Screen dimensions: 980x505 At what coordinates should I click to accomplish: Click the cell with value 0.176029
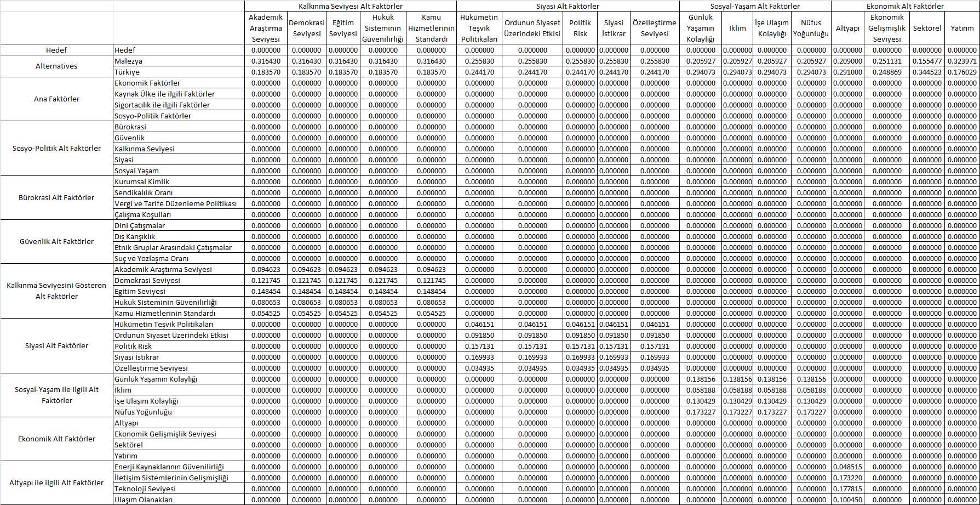click(x=962, y=72)
